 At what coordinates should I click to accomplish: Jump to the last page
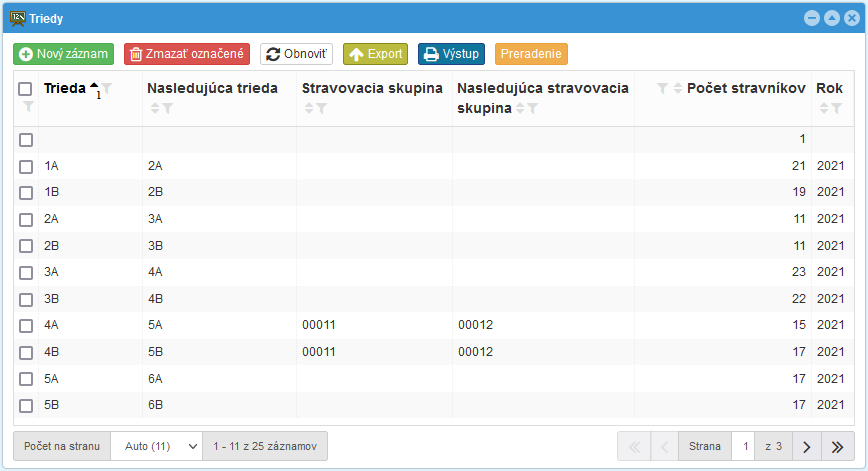(838, 446)
